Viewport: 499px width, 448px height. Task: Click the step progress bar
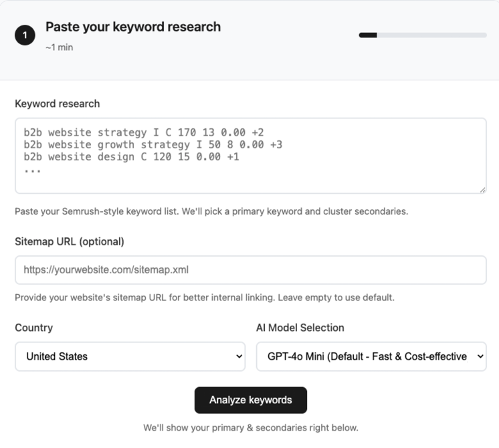[423, 35]
